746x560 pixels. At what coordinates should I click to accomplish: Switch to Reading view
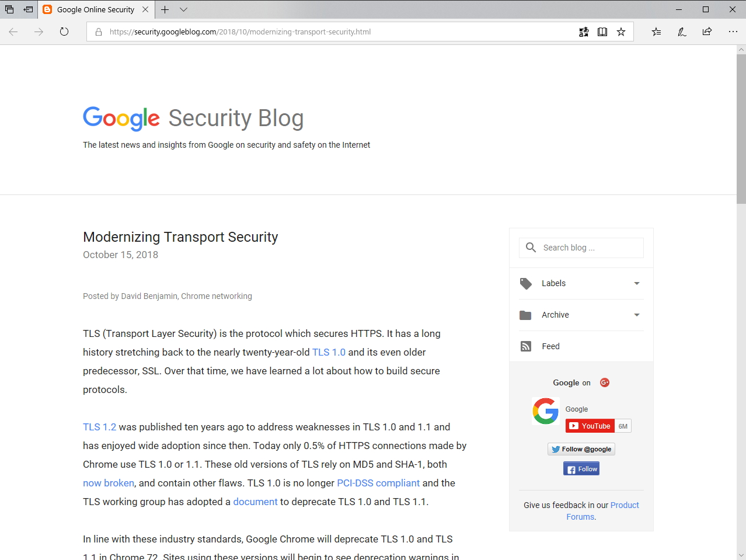602,32
